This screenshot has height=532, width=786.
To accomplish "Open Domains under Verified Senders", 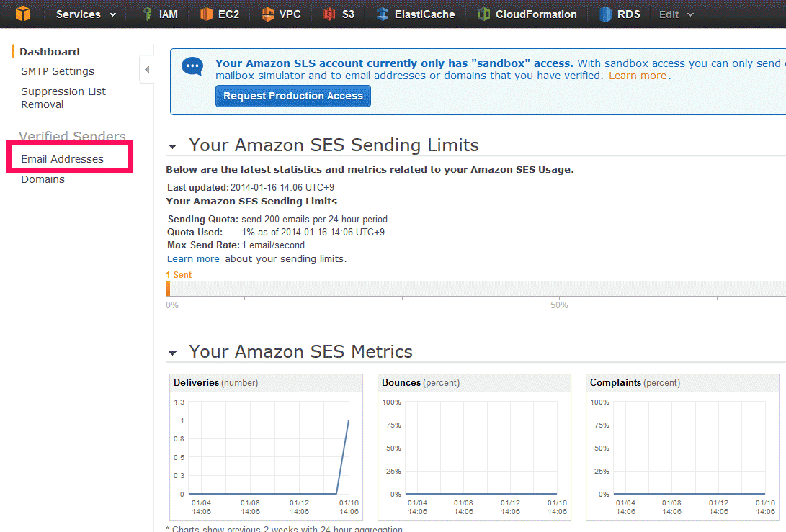I will pyautogui.click(x=43, y=179).
